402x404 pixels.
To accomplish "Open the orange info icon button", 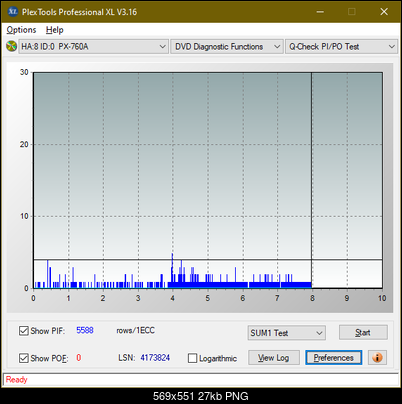I will point(377,358).
